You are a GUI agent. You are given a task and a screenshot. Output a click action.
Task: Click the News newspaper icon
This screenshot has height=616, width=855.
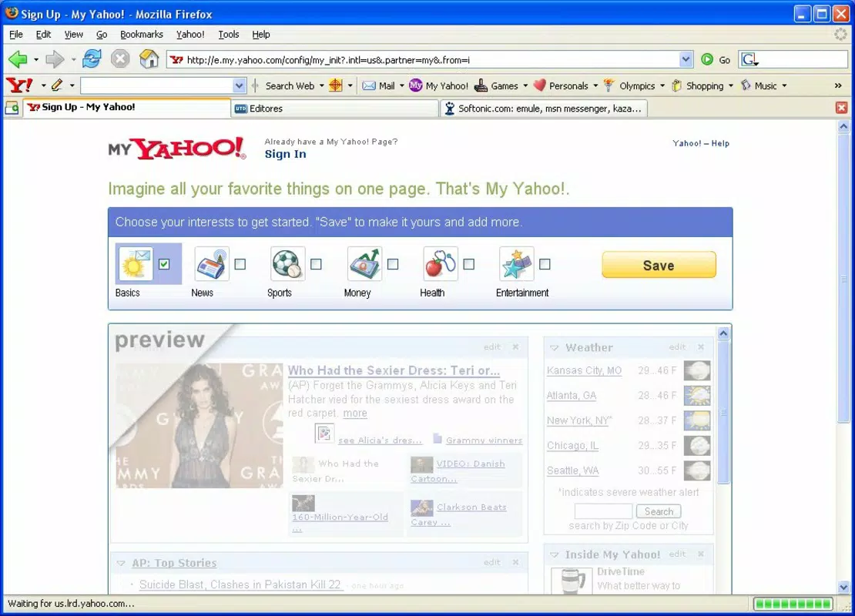212,264
